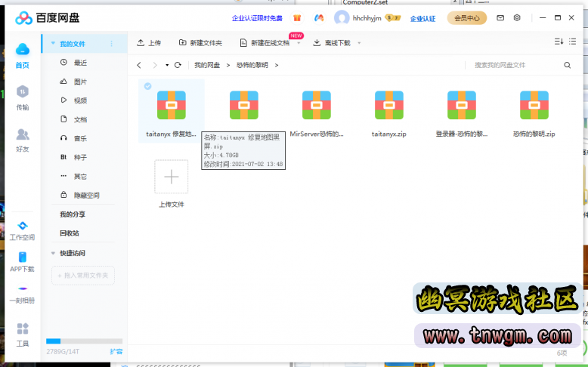Click the 上传文件 plus tile
588x367 pixels.
172,177
